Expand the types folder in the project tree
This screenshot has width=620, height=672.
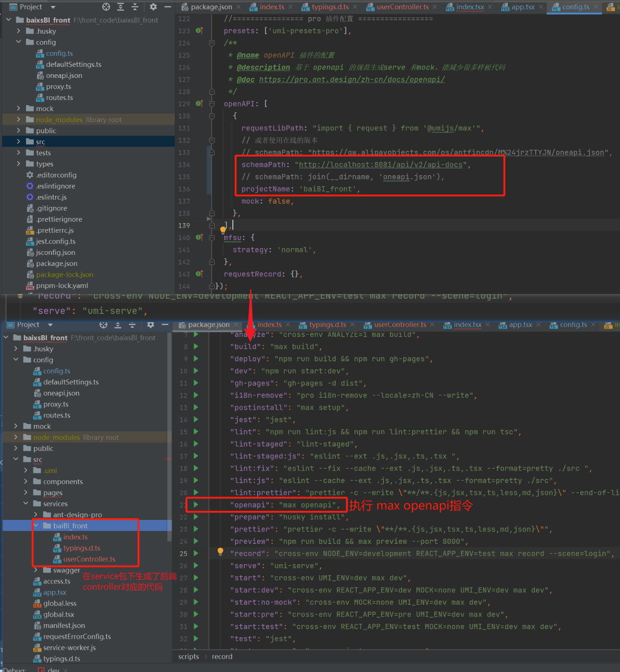click(x=18, y=164)
